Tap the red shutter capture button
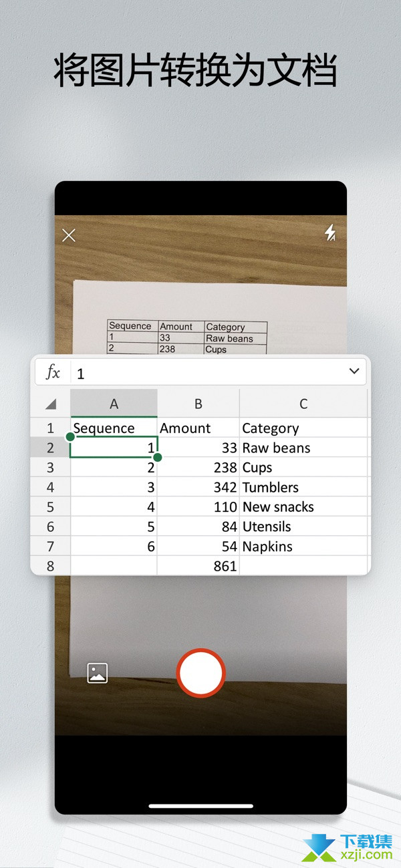The height and width of the screenshot is (868, 401). (x=200, y=673)
